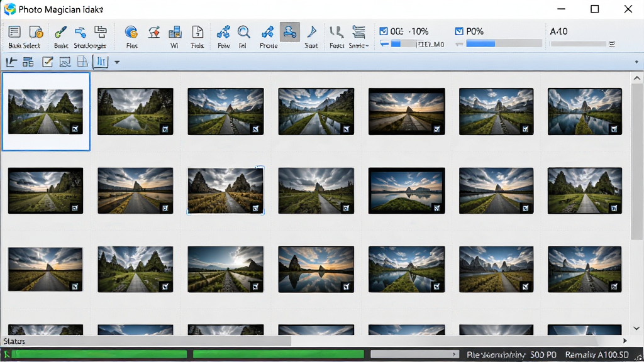This screenshot has height=362, width=644.
Task: Click the blue faucet-shaped toolbar icon
Action: click(80, 32)
